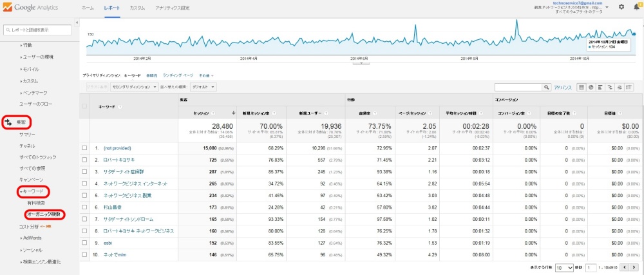Click help icon next to キーワード column header
Screen dimensions: 644x275
click(120, 106)
